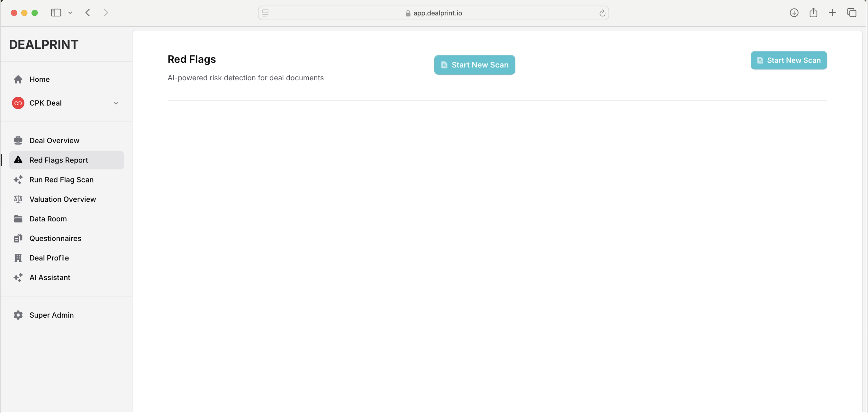Click the AI Assistant sparkle icon
Image resolution: width=868 pixels, height=413 pixels.
pos(18,277)
